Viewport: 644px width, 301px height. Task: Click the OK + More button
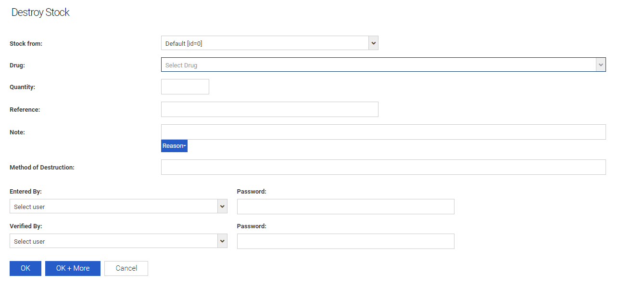click(73, 268)
